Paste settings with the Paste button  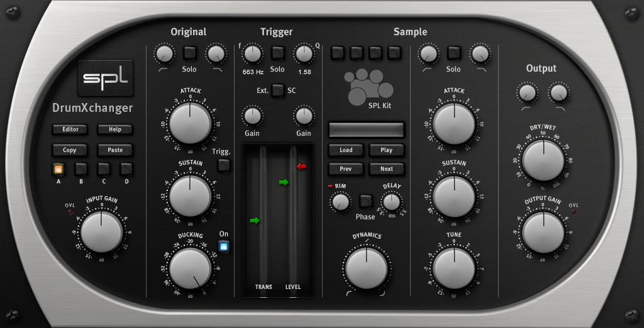tap(115, 150)
